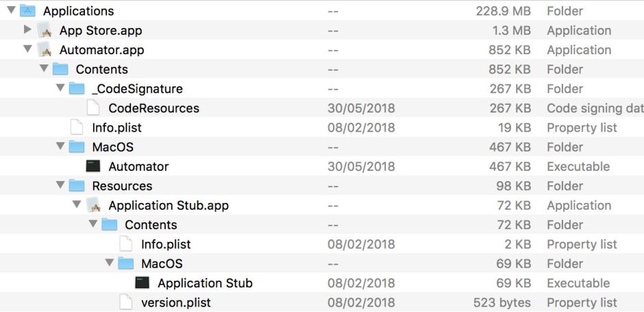644x312 pixels.
Task: Click the Applications folder icon
Action: 27,11
